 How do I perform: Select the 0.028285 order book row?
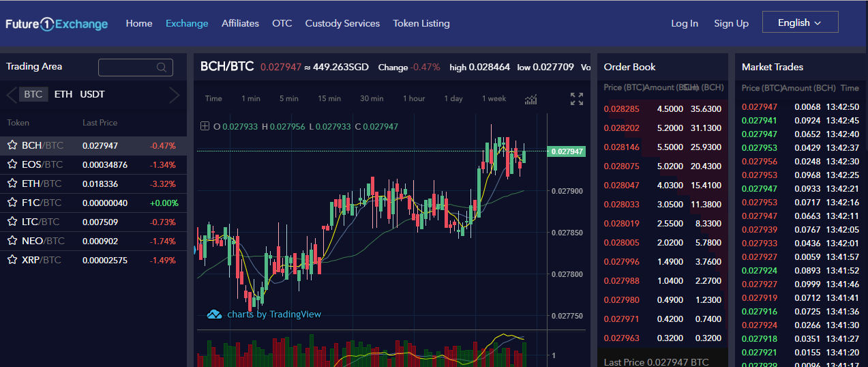[661, 108]
